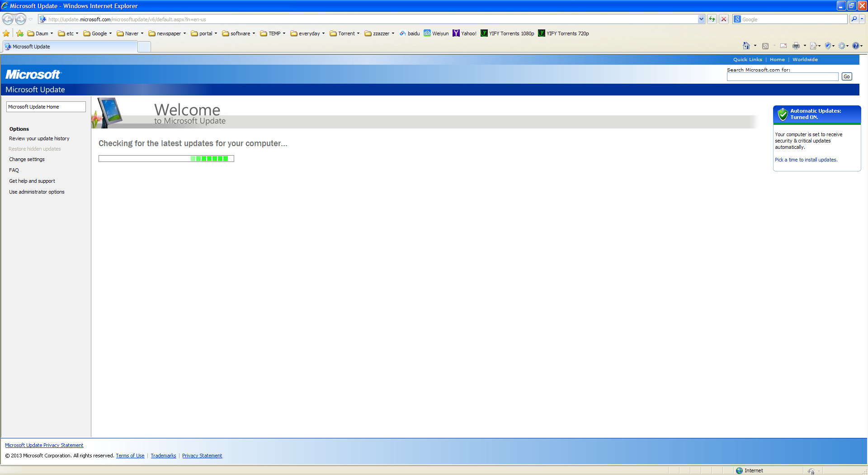Click the Automatic Updates shield icon
868x475 pixels.
(x=783, y=114)
